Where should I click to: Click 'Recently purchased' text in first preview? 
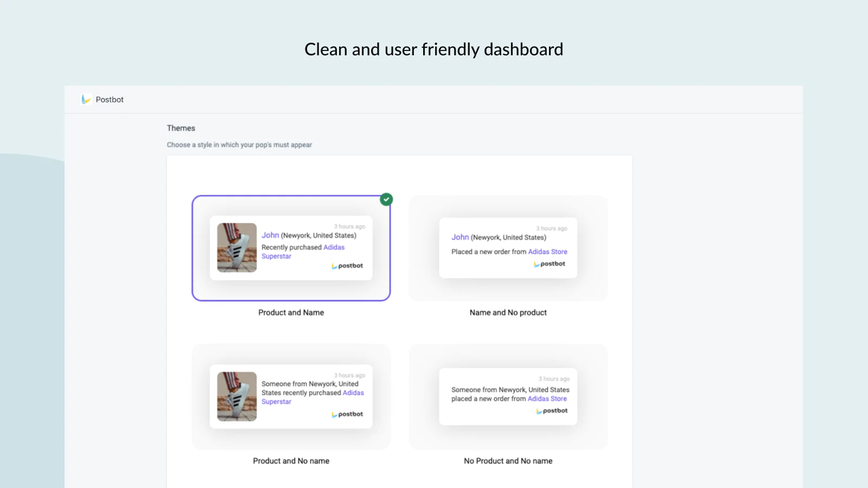click(x=291, y=247)
